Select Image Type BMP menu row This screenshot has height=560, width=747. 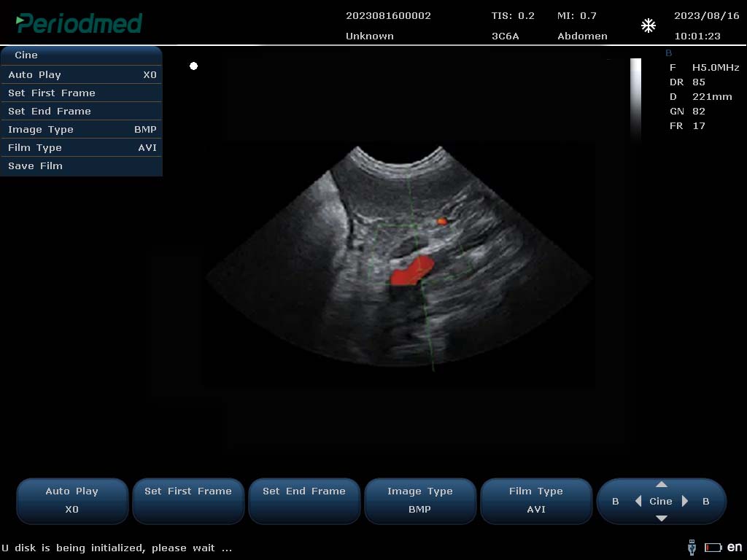click(82, 130)
